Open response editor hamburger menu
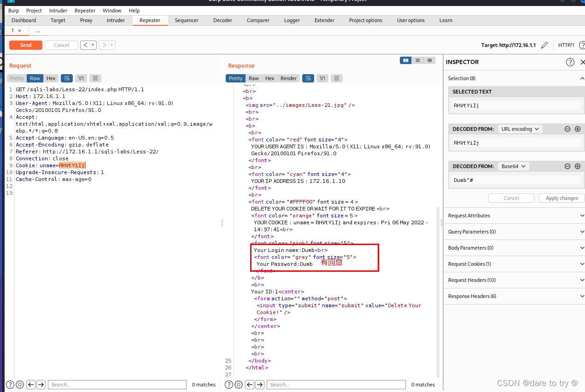The width and height of the screenshot is (585, 392). pos(337,78)
